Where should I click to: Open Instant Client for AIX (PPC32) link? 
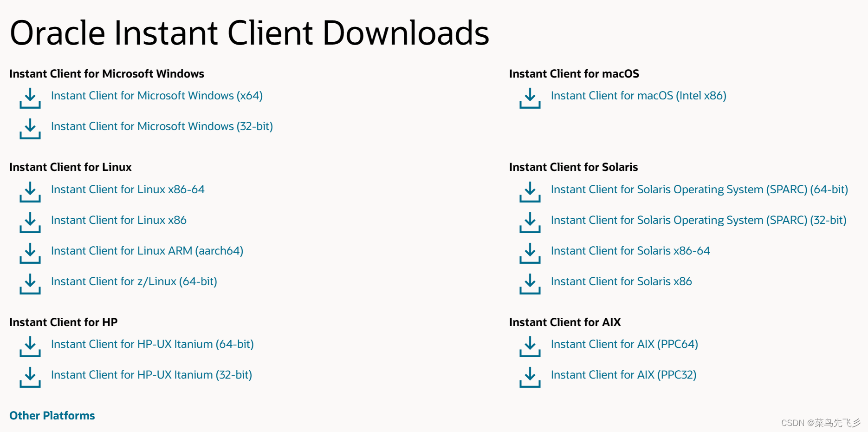click(x=624, y=375)
